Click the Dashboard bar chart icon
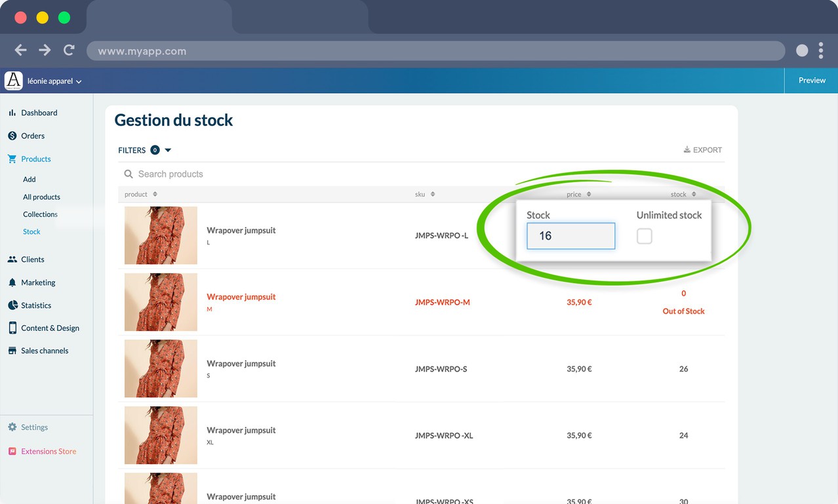Image resolution: width=838 pixels, height=504 pixels. point(12,113)
